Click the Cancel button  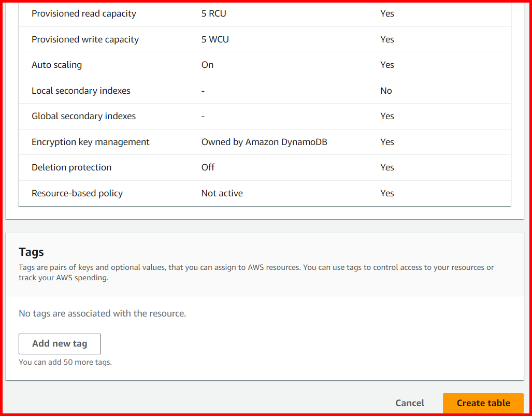pyautogui.click(x=409, y=403)
